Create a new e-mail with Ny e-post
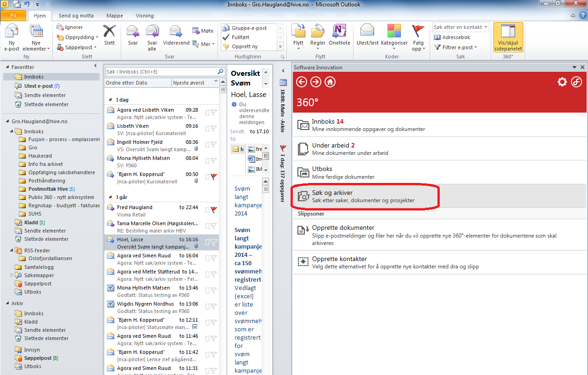The width and height of the screenshot is (588, 375). (11, 38)
